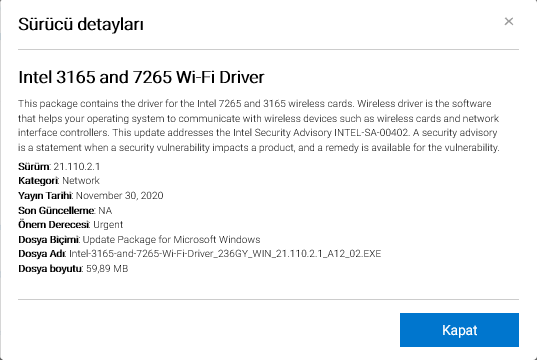This screenshot has height=360, width=537.
Task: Click the Yayın Tarihi label
Action: point(45,196)
